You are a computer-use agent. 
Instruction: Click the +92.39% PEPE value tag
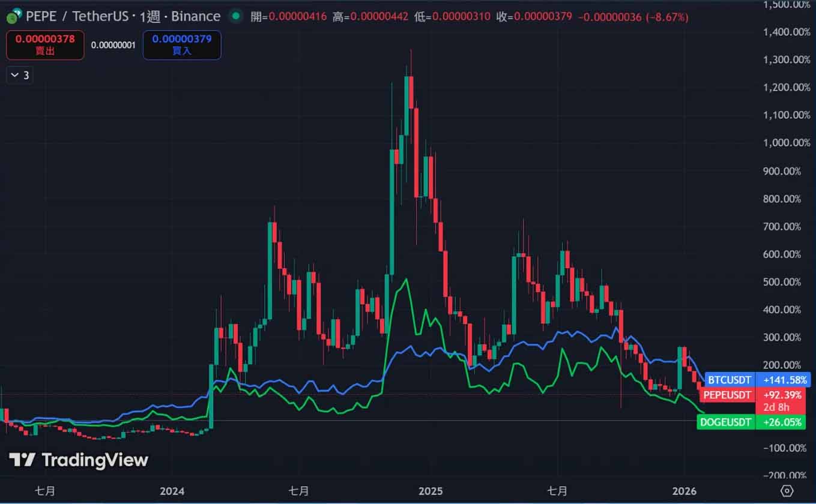click(x=783, y=395)
